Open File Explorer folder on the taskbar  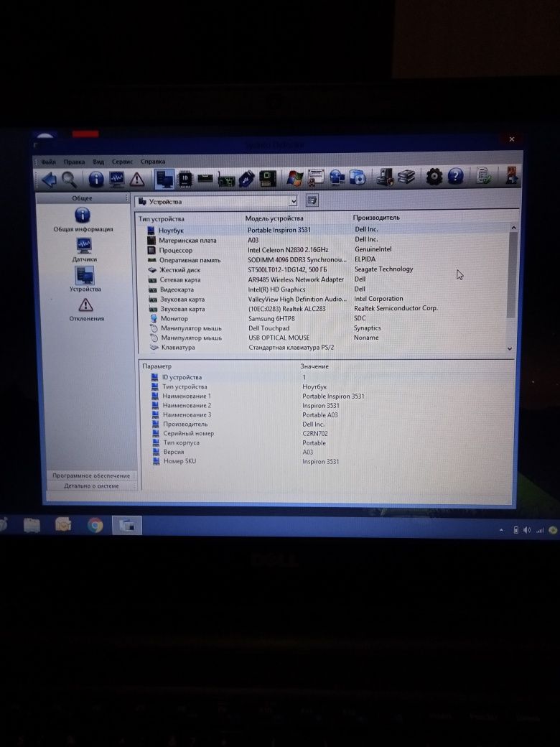(32, 525)
